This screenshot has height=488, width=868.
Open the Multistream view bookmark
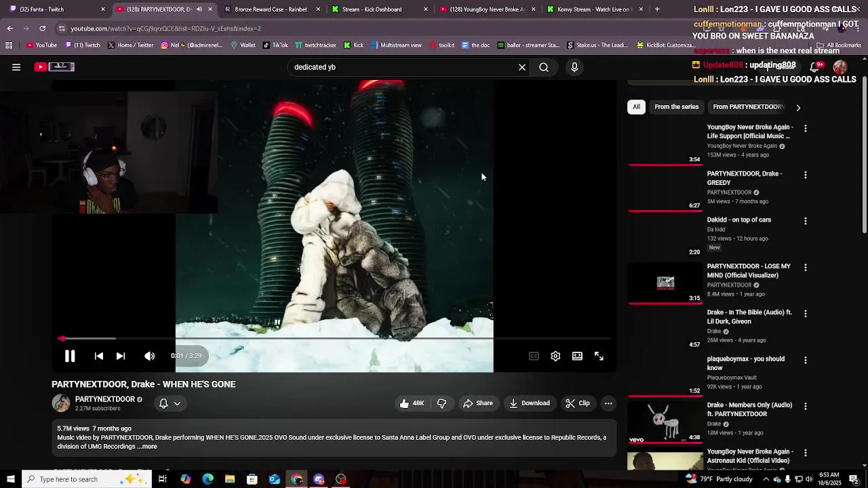click(396, 45)
